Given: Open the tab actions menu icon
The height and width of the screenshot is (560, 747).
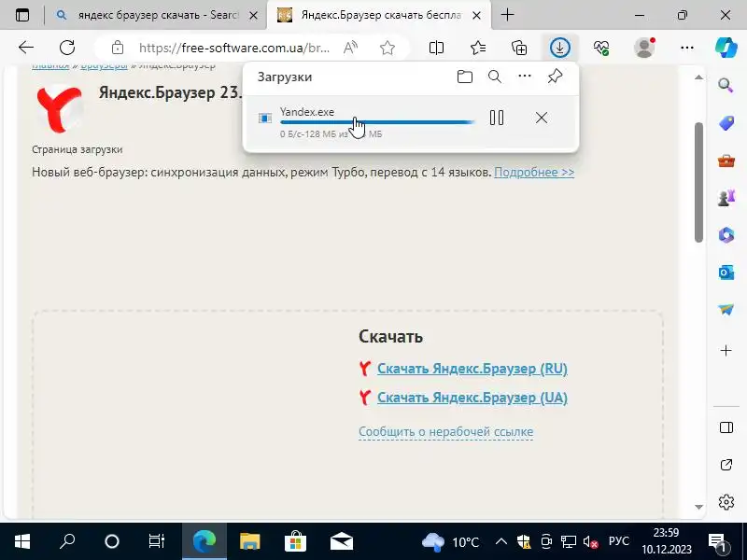Looking at the screenshot, I should pos(21,15).
